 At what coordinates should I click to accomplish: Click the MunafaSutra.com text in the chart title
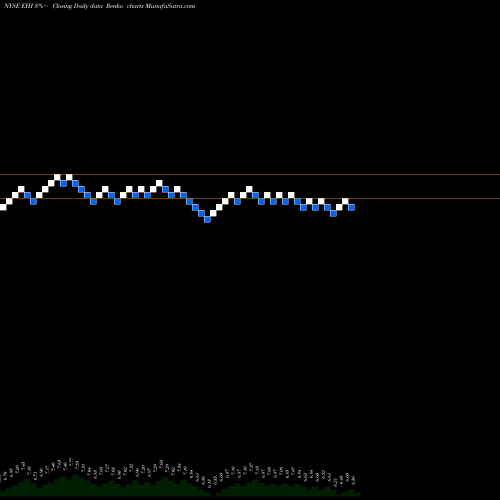click(x=170, y=6)
